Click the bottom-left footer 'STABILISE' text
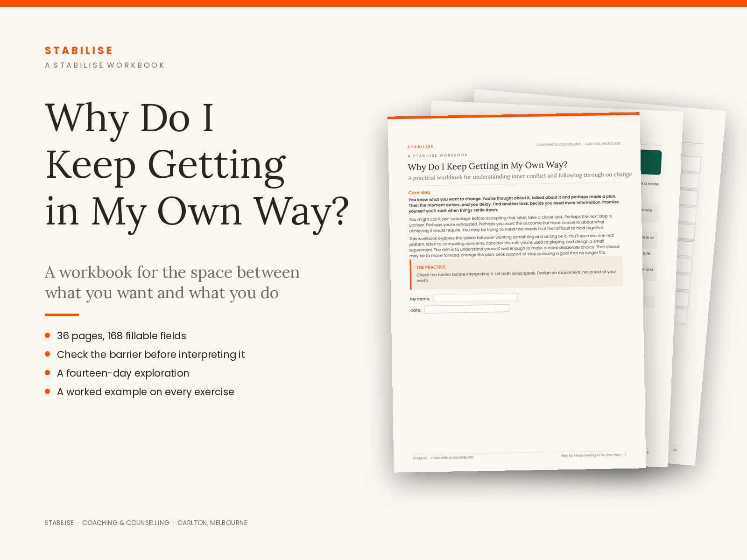The width and height of the screenshot is (747, 560). (x=59, y=523)
